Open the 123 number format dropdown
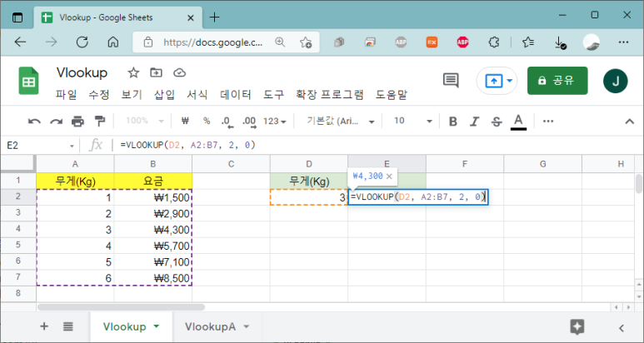Image resolution: width=644 pixels, height=343 pixels. coord(274,121)
